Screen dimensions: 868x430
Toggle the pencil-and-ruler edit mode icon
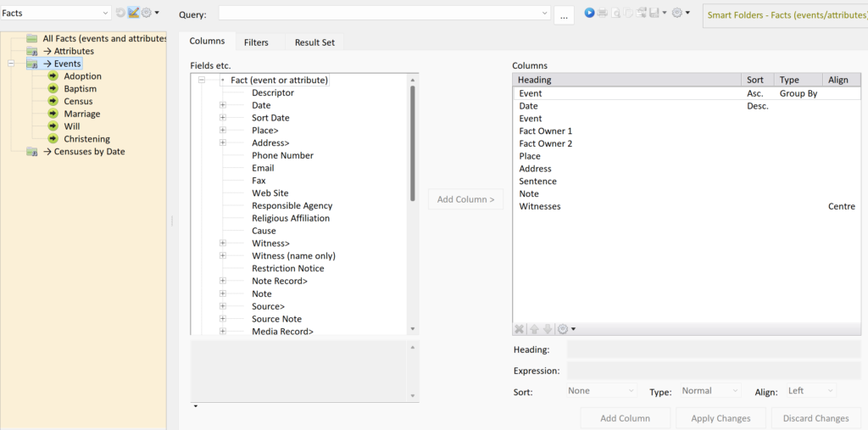pyautogui.click(x=133, y=12)
